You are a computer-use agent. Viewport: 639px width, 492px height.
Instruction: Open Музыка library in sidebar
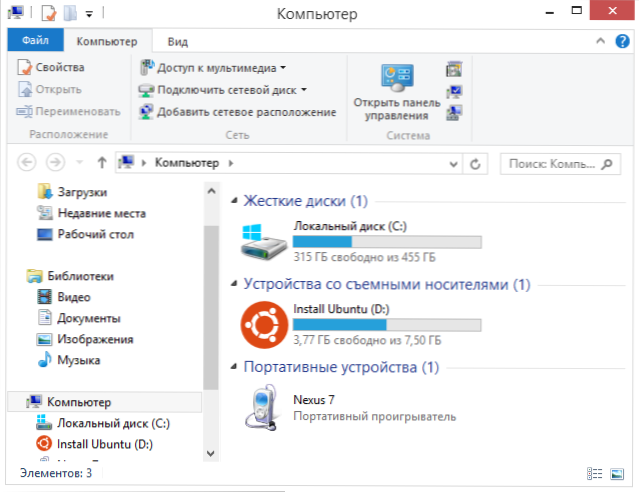coord(68,360)
